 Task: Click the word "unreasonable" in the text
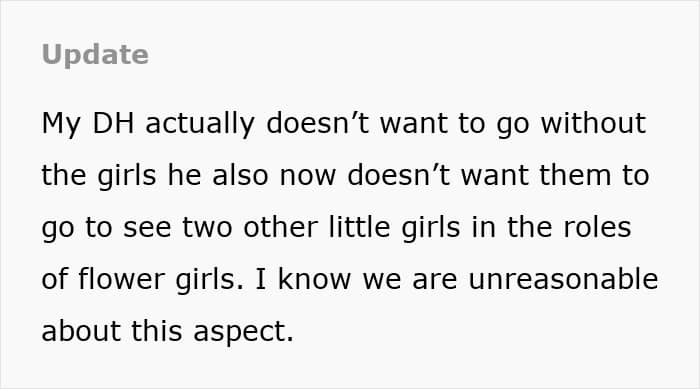click(x=563, y=278)
